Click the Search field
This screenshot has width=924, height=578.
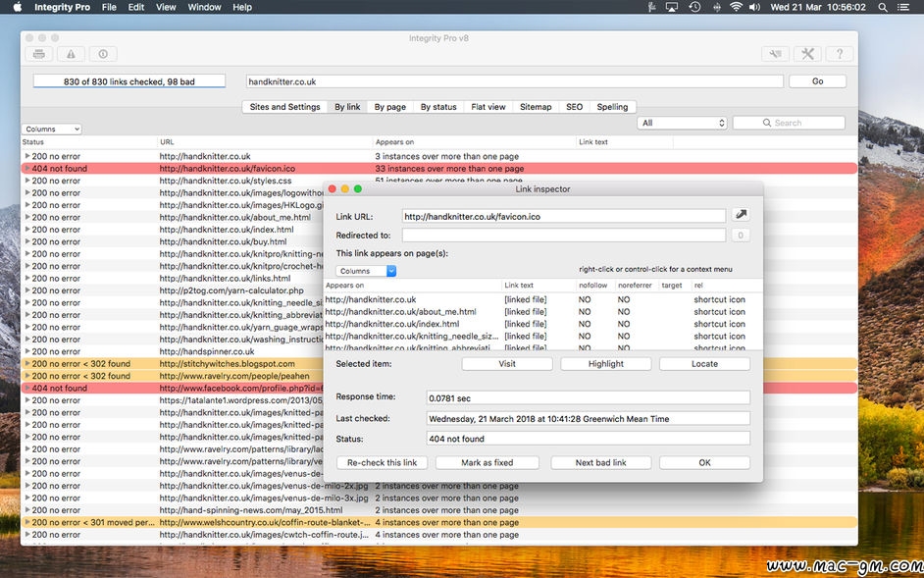click(x=789, y=123)
